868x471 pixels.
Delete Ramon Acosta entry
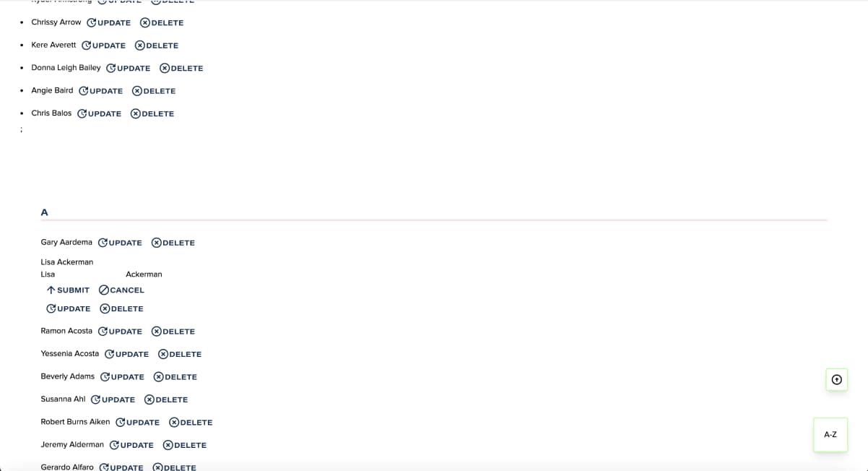(173, 332)
